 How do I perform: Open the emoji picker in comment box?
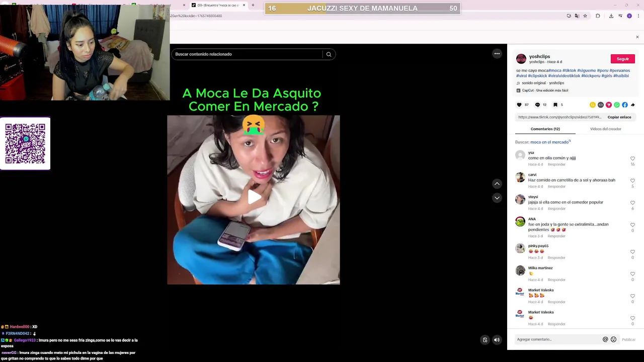[x=613, y=339]
